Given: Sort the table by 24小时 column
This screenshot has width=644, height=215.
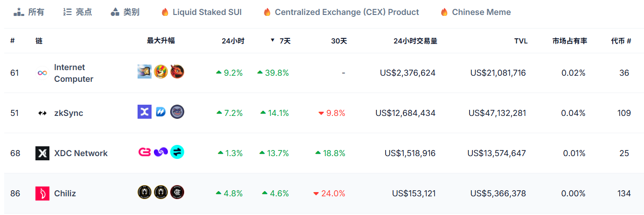Looking at the screenshot, I should click(233, 41).
